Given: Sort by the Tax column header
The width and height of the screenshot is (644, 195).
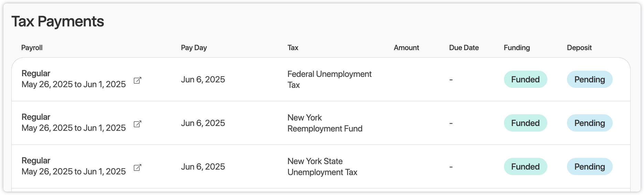Looking at the screenshot, I should [293, 48].
